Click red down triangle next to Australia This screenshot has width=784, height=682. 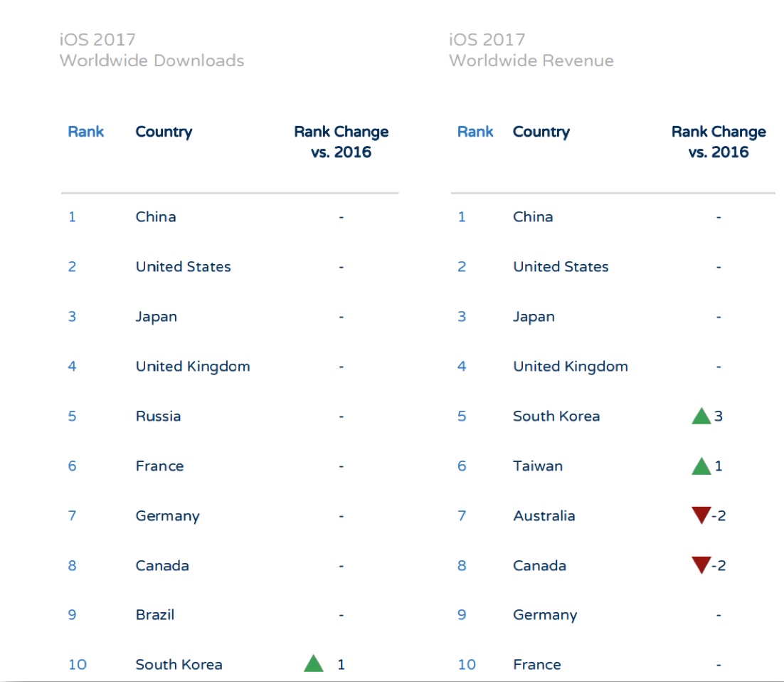click(x=701, y=515)
